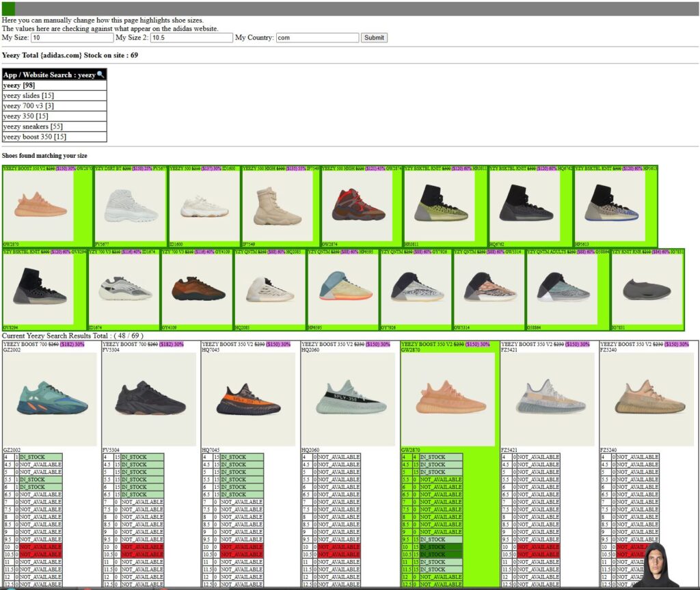Screen dimensions: 700x590
Task: View the large FZ5240 350 V2 image
Action: [x=647, y=399]
